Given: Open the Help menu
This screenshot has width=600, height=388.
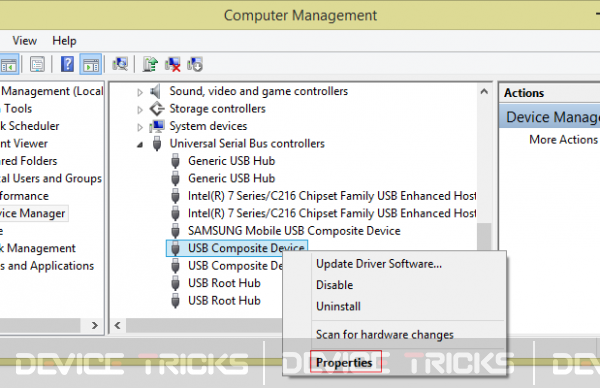Looking at the screenshot, I should click(64, 41).
